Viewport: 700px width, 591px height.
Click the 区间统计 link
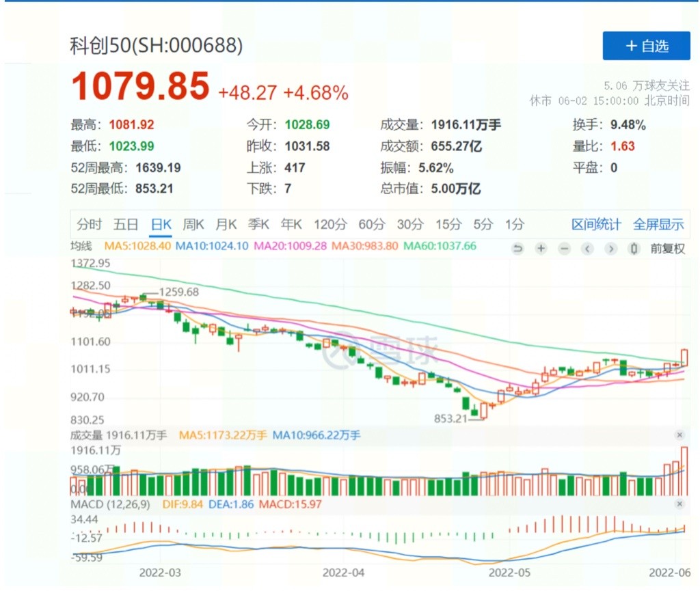coord(596,224)
